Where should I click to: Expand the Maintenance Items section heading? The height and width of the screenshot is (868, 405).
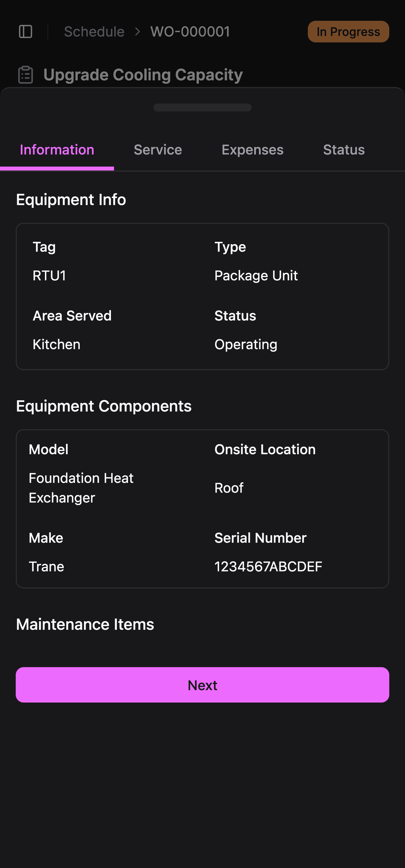pyautogui.click(x=85, y=624)
